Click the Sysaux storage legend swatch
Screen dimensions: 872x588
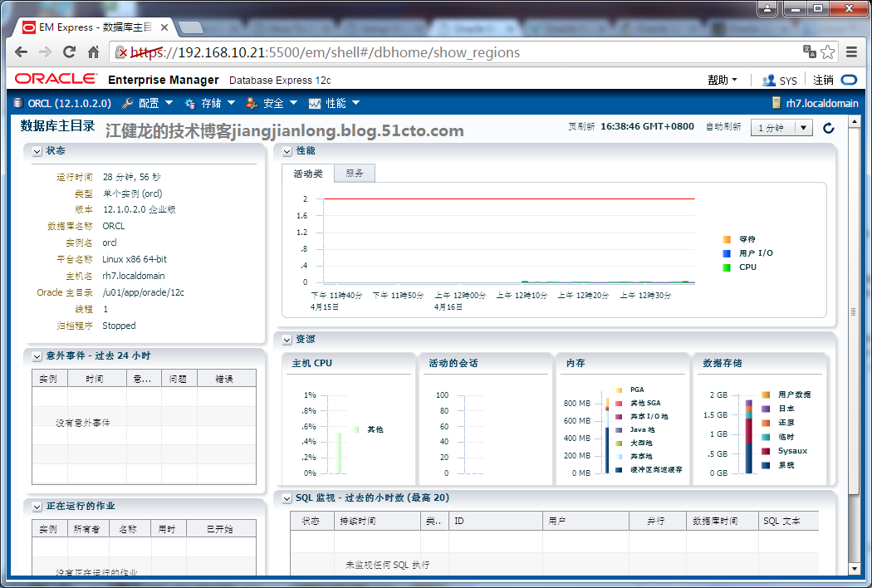766,451
